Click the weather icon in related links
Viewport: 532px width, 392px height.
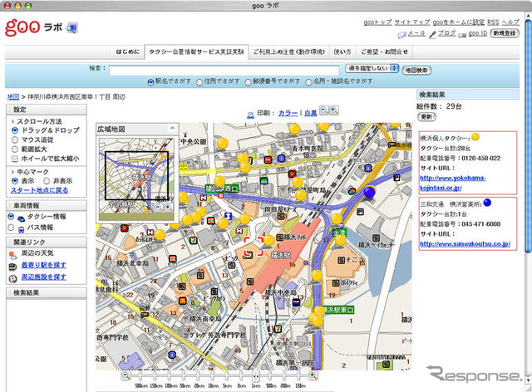click(12, 255)
